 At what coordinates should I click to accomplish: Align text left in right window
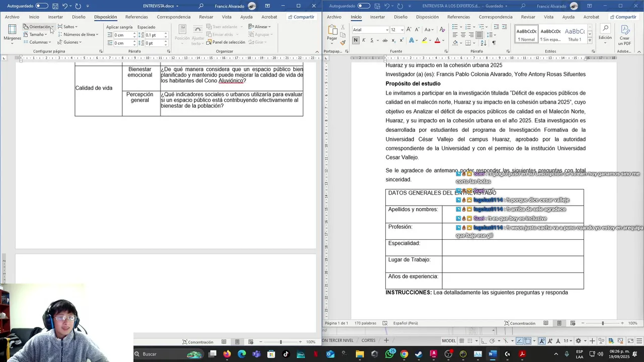[455, 35]
